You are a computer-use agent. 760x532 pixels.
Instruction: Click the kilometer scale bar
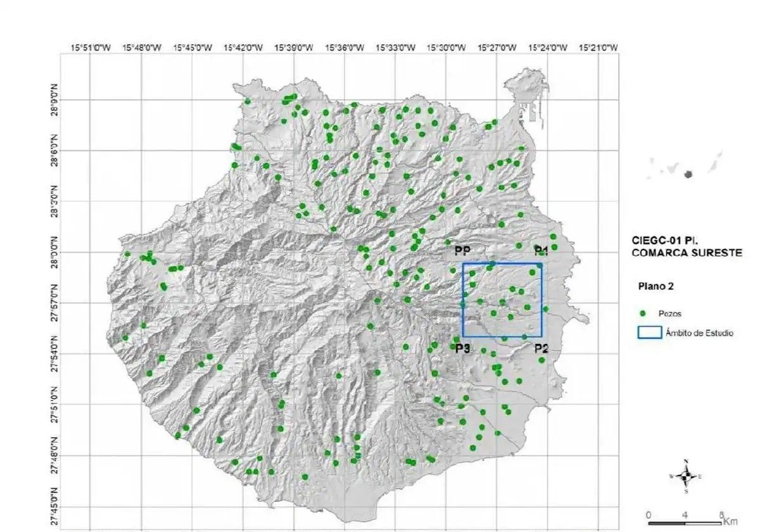click(x=685, y=522)
